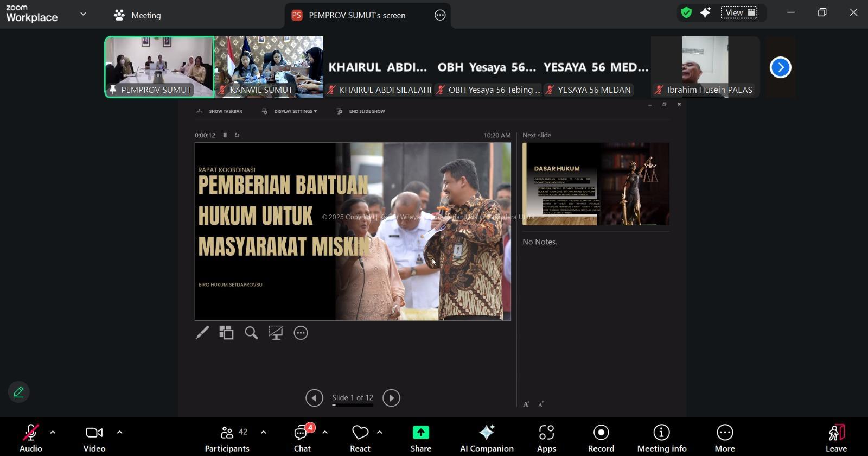
Task: Switch to the Meeting tab
Action: tap(137, 15)
